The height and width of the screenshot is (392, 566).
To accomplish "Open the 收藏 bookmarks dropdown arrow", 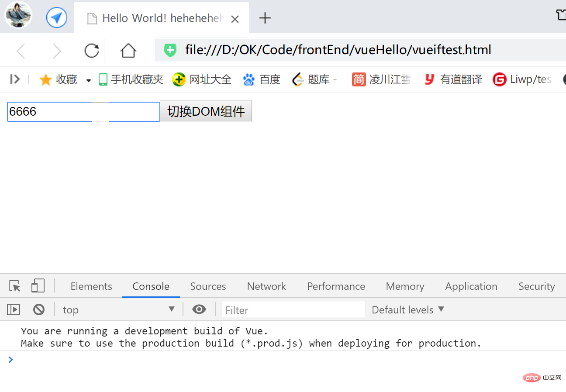I will 88,79.
